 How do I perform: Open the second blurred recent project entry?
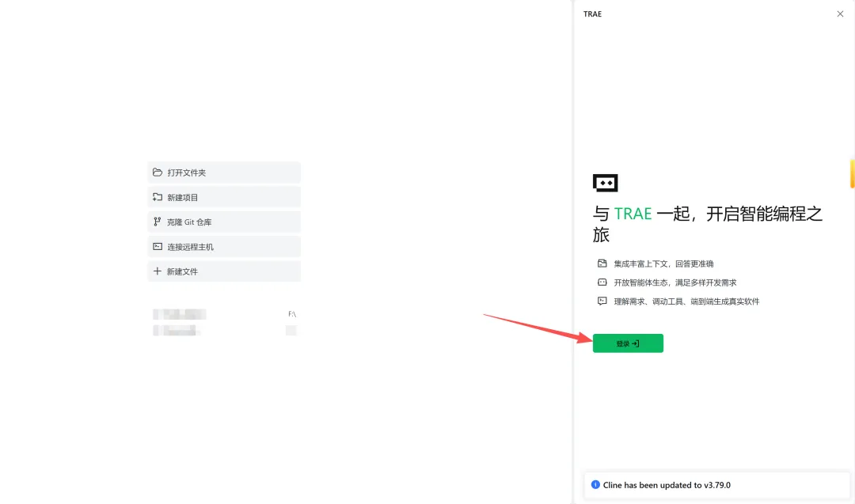pos(224,330)
